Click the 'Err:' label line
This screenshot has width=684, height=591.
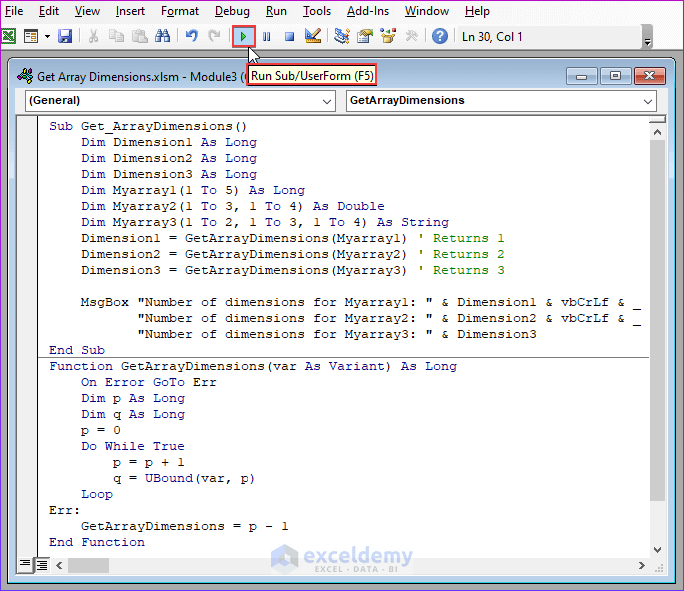pos(65,510)
